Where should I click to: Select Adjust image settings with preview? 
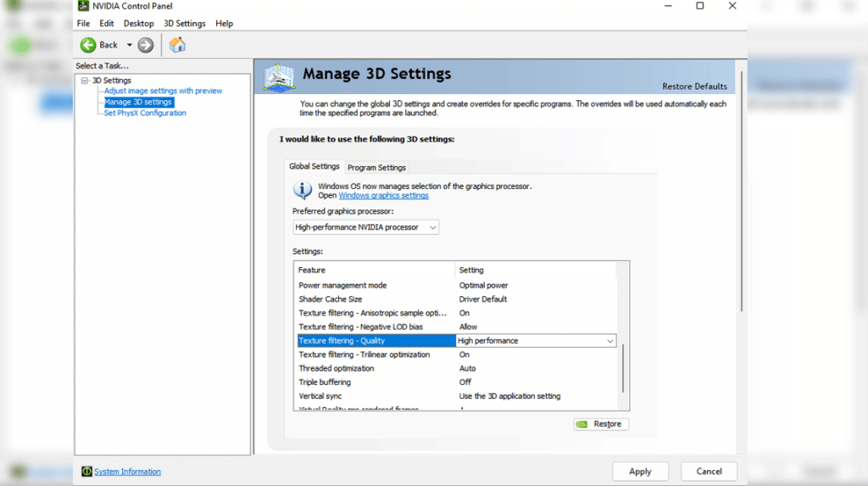tap(163, 91)
